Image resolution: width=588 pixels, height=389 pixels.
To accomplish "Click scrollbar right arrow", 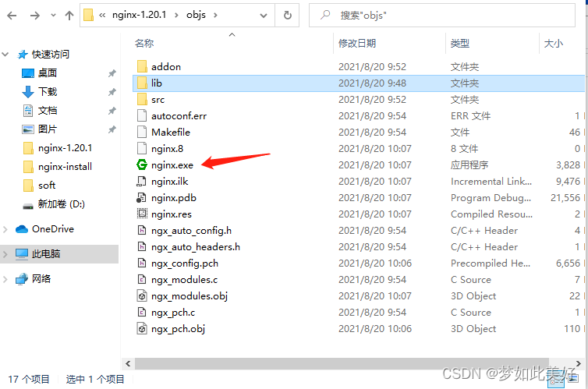I will [578, 363].
